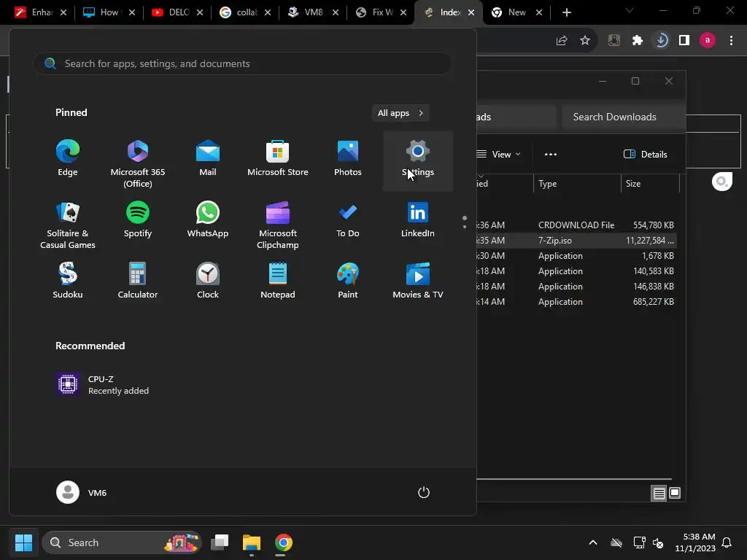Open Edge from pinned apps
The image size is (747, 560).
(68, 159)
